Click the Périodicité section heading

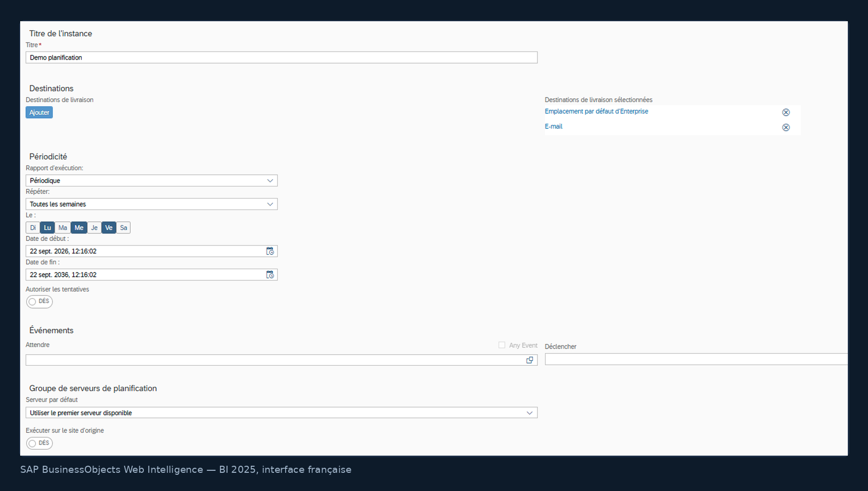(48, 157)
